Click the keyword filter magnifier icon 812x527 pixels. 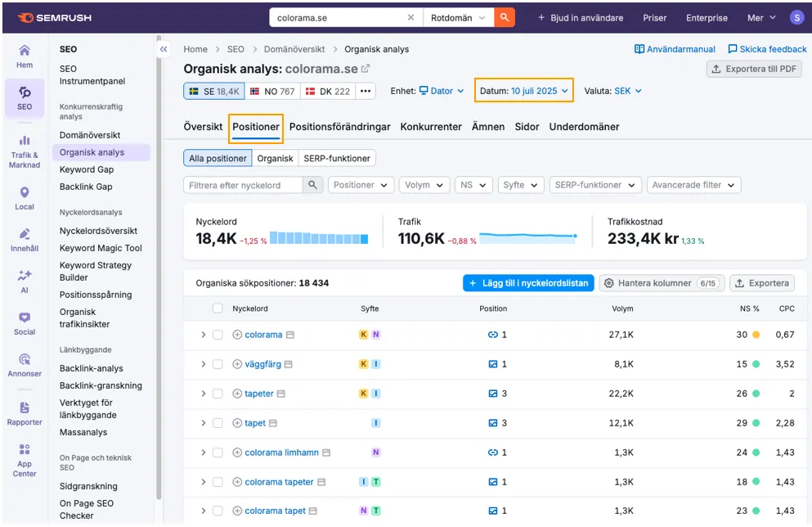click(x=313, y=185)
